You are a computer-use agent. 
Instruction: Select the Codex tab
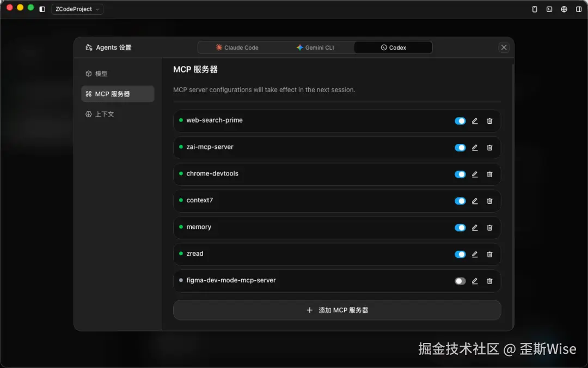click(x=394, y=47)
